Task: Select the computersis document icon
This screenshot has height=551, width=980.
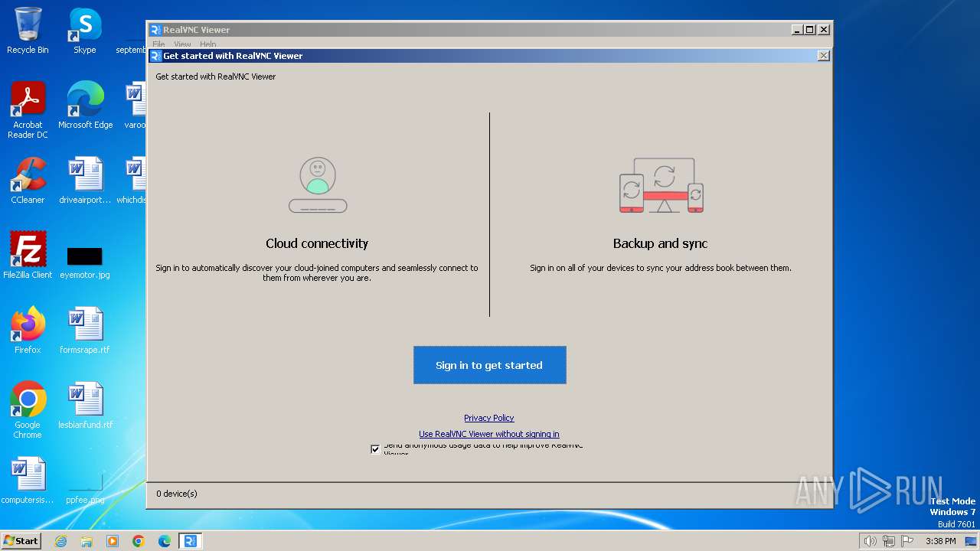Action: pos(28,480)
